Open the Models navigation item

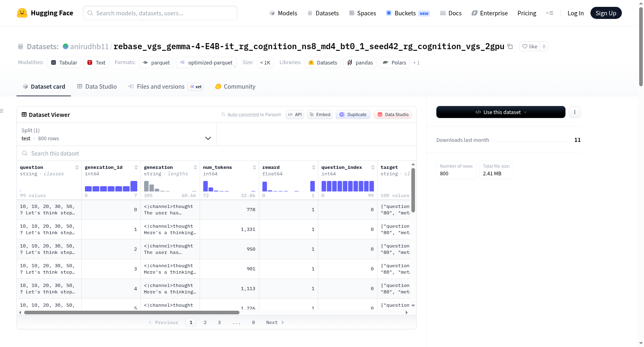(x=283, y=13)
